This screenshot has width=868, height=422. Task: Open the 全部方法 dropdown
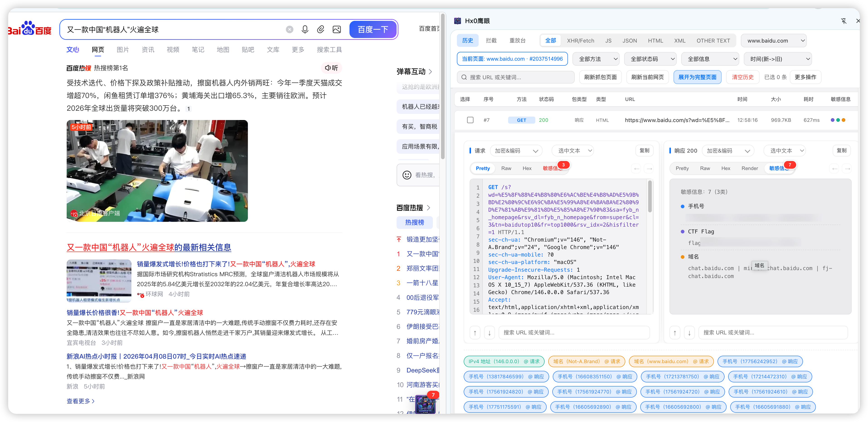[596, 59]
